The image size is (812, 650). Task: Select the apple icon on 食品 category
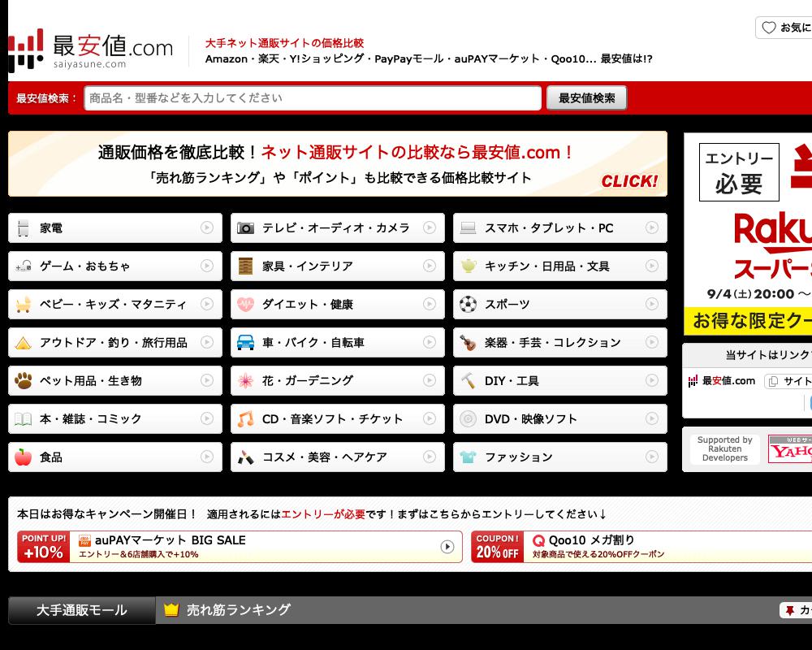pyautogui.click(x=22, y=457)
